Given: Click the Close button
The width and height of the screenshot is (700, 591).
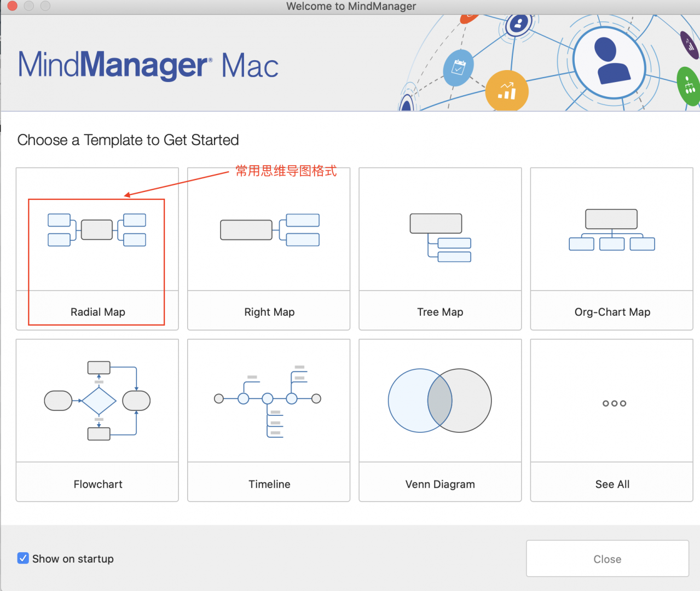Looking at the screenshot, I should [x=608, y=559].
